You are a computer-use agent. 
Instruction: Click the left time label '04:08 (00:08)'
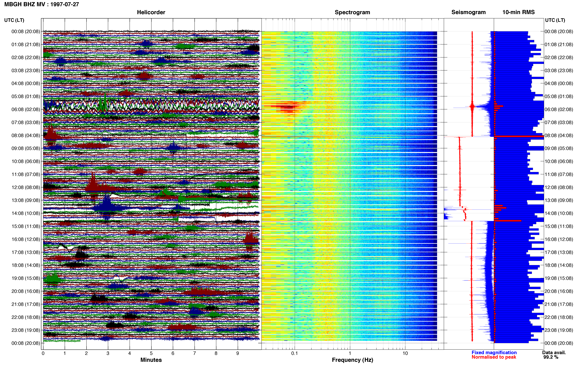click(26, 83)
